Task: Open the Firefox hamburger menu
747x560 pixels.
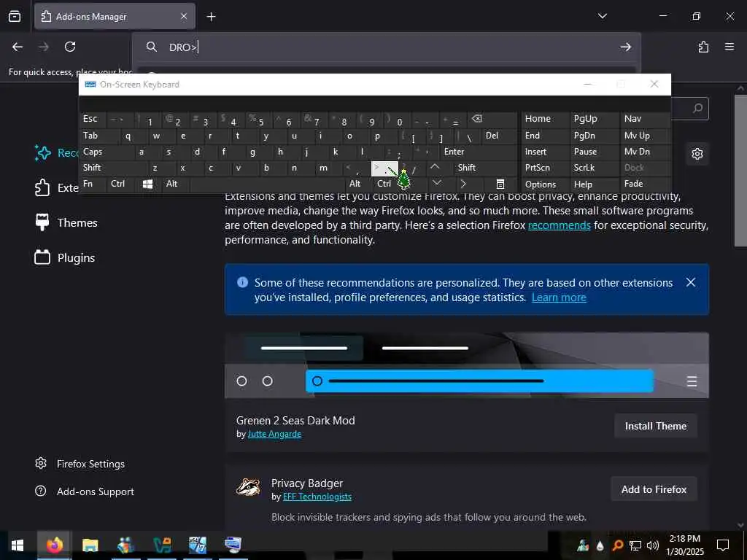Action: tap(729, 47)
